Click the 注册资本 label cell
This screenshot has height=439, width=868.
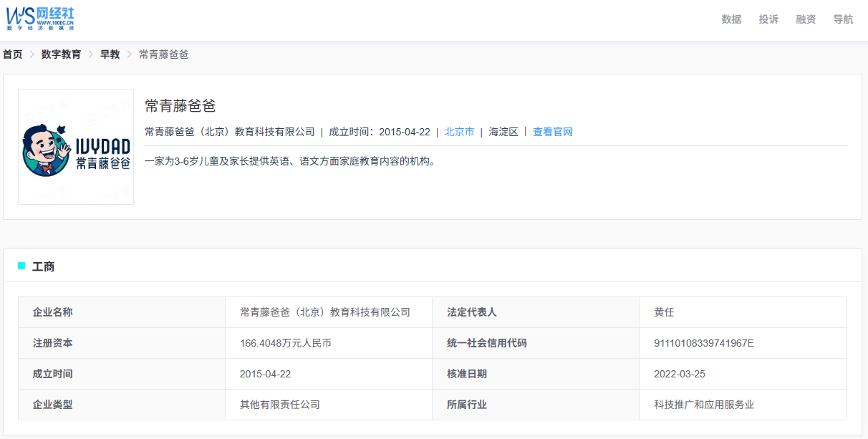coord(122,343)
